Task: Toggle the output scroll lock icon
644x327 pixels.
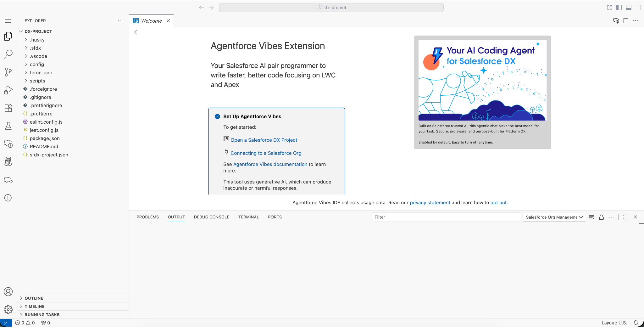Action: (x=601, y=217)
